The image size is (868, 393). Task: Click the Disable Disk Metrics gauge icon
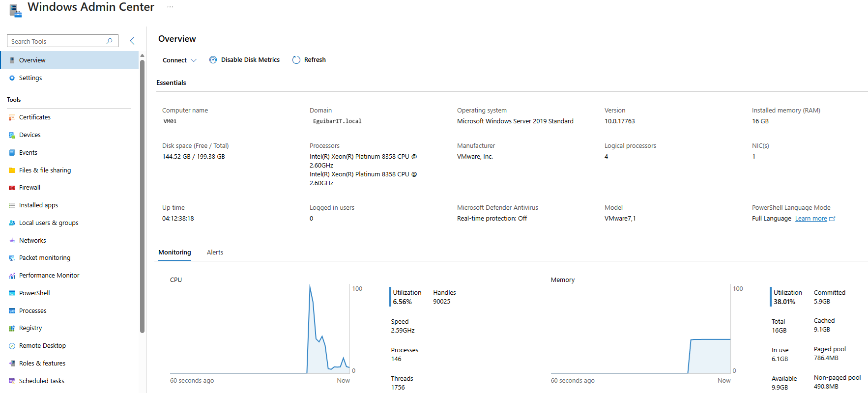pyautogui.click(x=213, y=60)
